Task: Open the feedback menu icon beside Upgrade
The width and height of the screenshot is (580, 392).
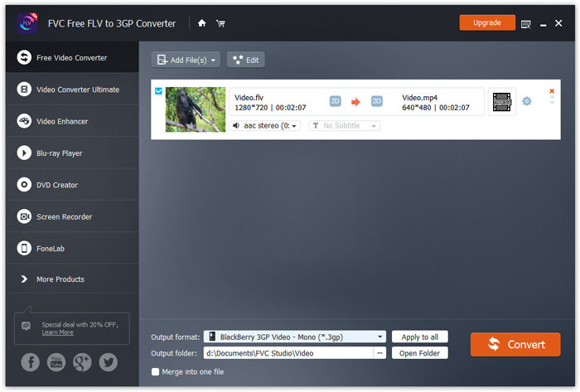Action: (525, 24)
